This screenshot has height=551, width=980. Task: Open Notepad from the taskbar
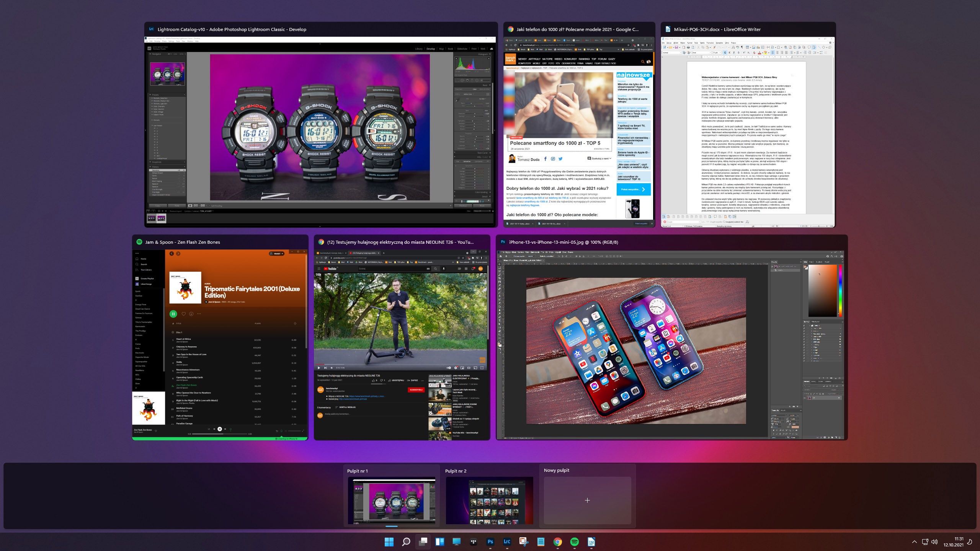pos(541,542)
